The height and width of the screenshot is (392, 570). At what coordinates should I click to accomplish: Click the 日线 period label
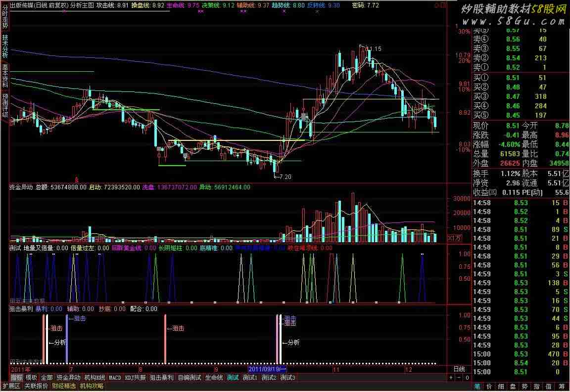[x=459, y=369]
